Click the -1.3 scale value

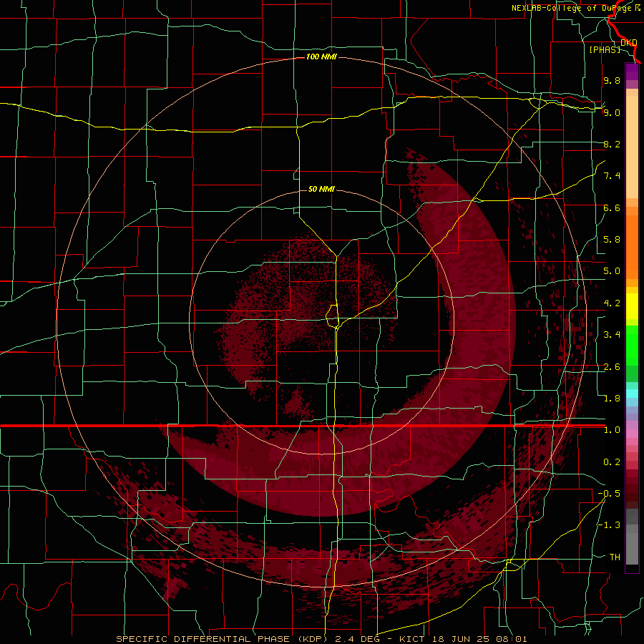click(x=609, y=525)
